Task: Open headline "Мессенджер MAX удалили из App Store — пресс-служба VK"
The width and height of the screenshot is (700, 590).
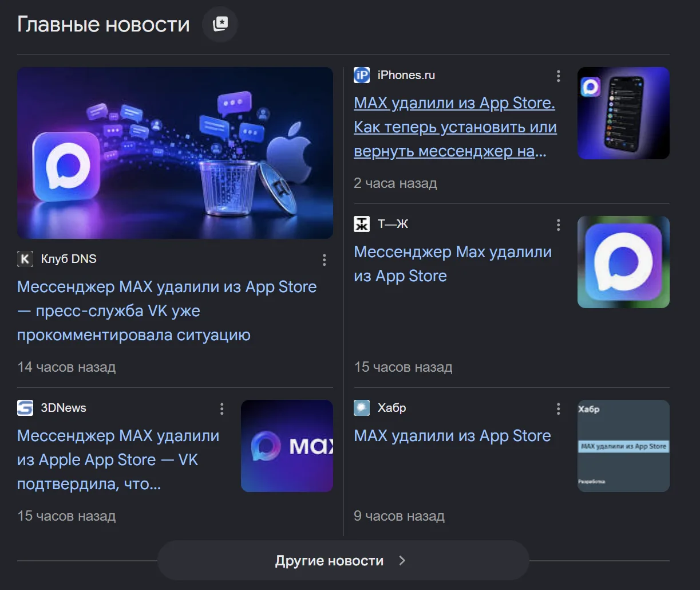Action: point(167,310)
